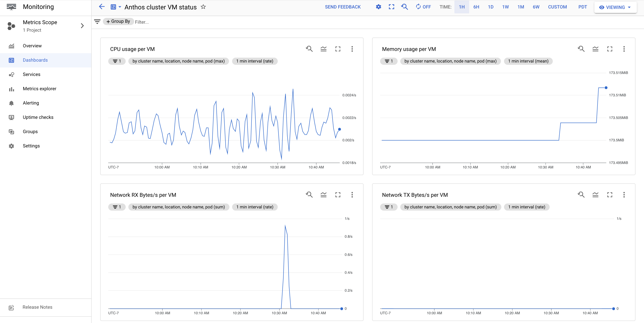The image size is (644, 323).
Task: Toggle the auto-refresh OFF button
Action: pos(423,7)
